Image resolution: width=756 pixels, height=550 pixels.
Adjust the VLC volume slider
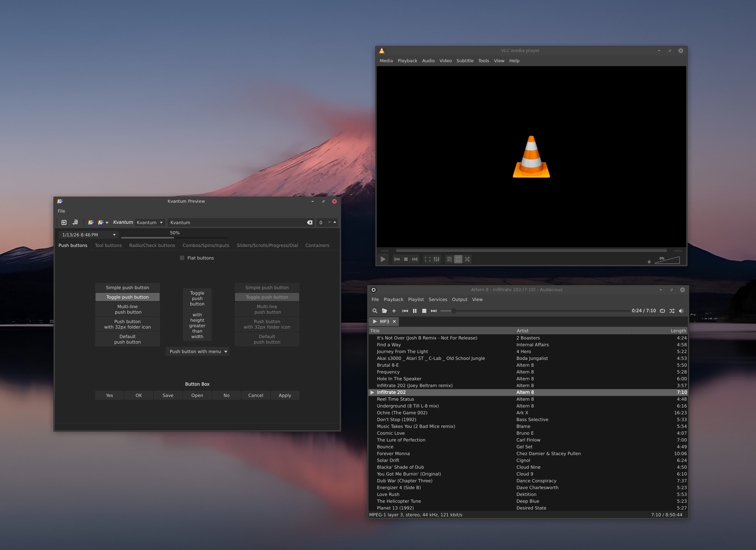667,260
